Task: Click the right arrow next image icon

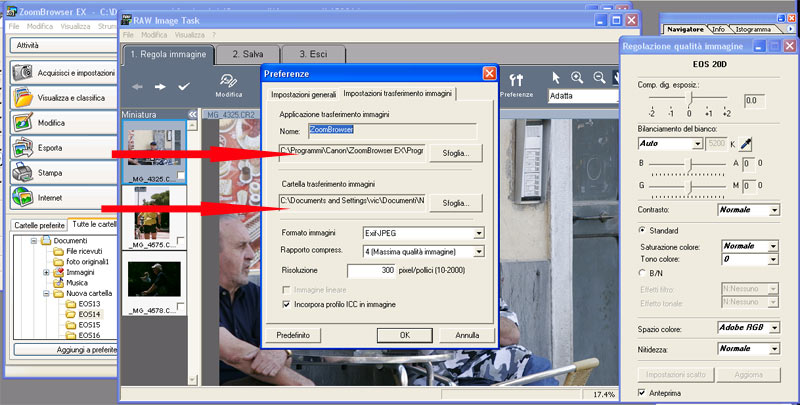Action: [x=160, y=87]
